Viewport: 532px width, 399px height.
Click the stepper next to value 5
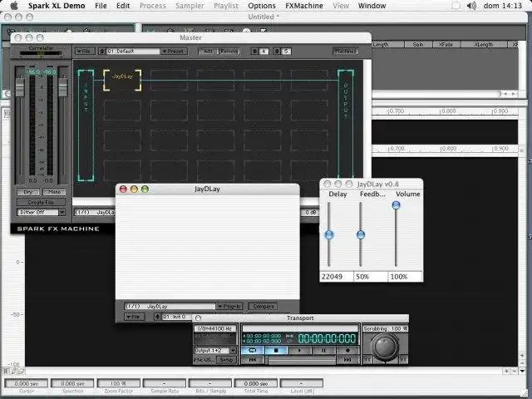[277, 52]
